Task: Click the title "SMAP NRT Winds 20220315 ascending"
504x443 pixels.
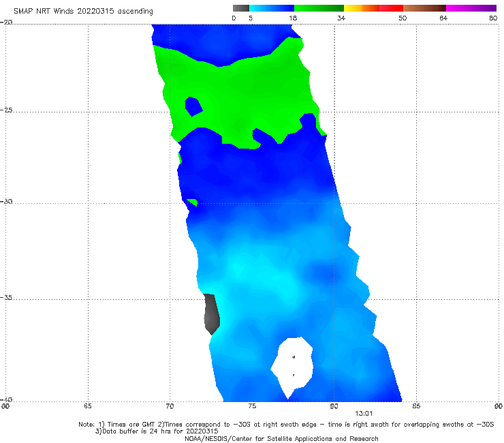Action: (x=83, y=11)
